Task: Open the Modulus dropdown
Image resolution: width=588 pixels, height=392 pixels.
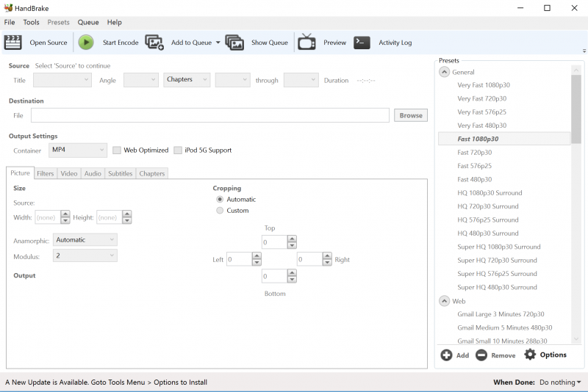Action: (85, 255)
